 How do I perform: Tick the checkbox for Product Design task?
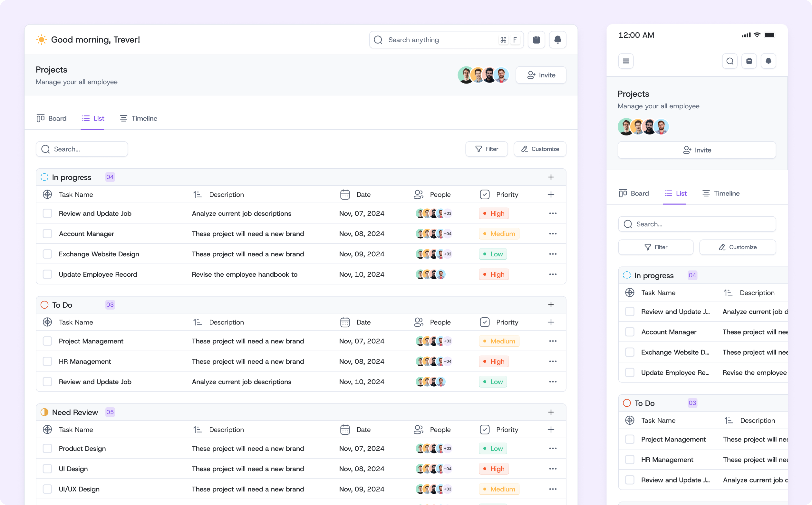point(47,449)
